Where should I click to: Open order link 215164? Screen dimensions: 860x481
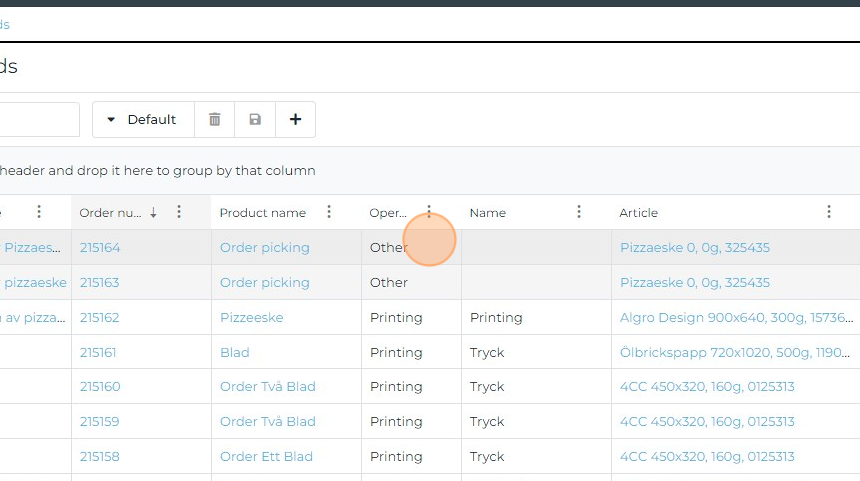[100, 248]
